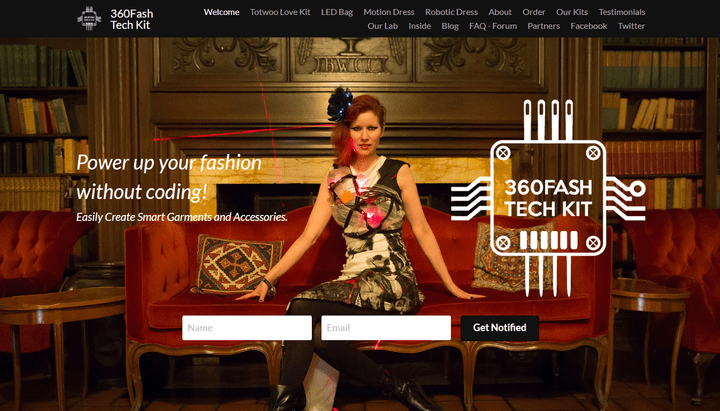The height and width of the screenshot is (411, 720).
Task: Click 'Easily Create Smart Garments and Accessories.' text
Action: 182,217
